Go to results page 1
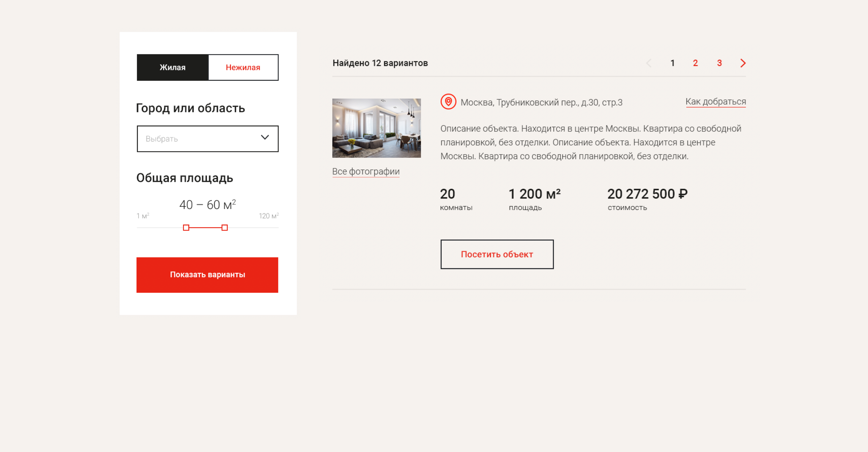The width and height of the screenshot is (868, 452). click(x=672, y=63)
